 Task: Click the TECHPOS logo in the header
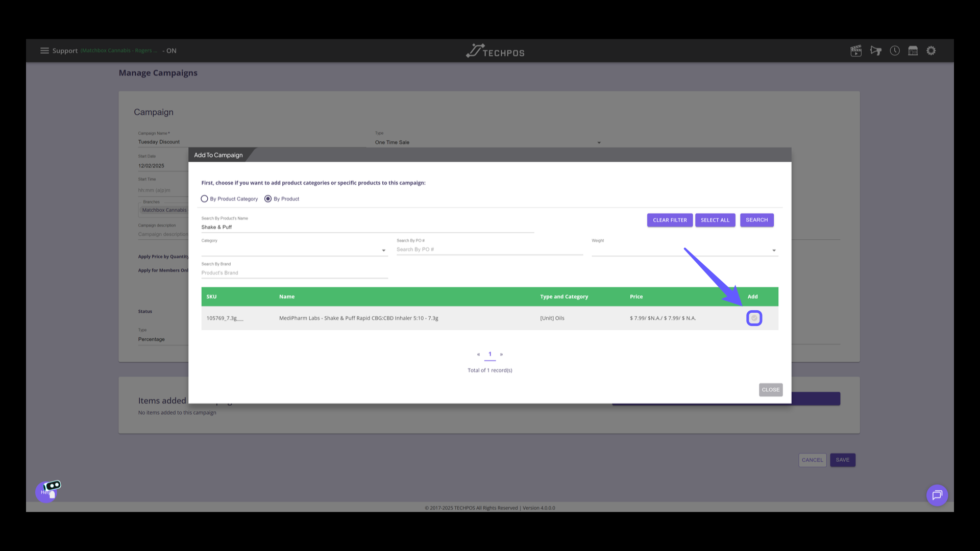pyautogui.click(x=494, y=51)
